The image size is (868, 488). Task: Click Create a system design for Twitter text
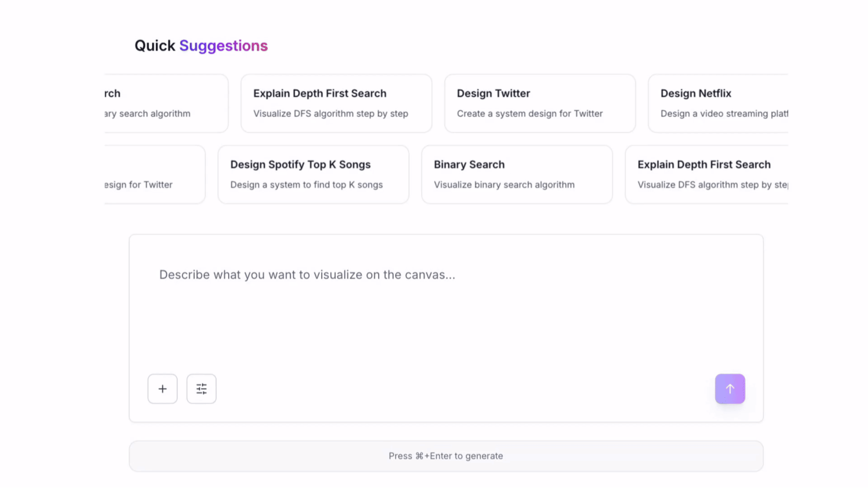pyautogui.click(x=529, y=113)
